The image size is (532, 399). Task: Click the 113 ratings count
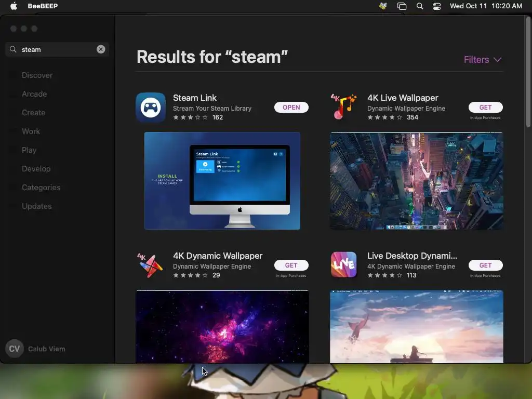coord(411,275)
